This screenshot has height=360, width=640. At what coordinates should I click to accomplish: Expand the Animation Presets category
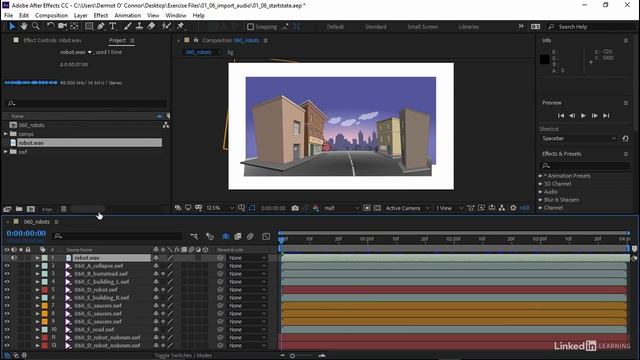click(x=540, y=176)
